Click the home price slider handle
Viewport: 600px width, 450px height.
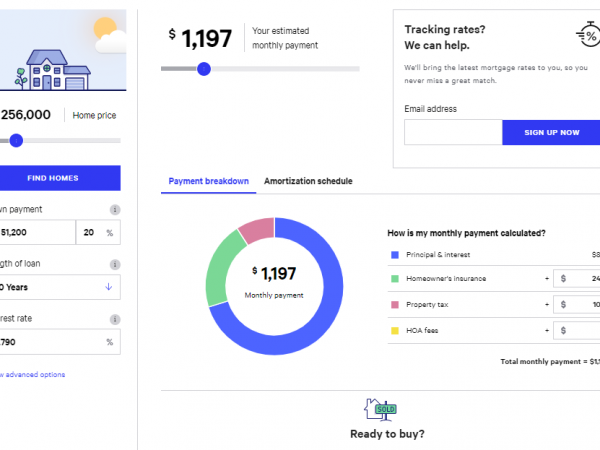coord(15,141)
